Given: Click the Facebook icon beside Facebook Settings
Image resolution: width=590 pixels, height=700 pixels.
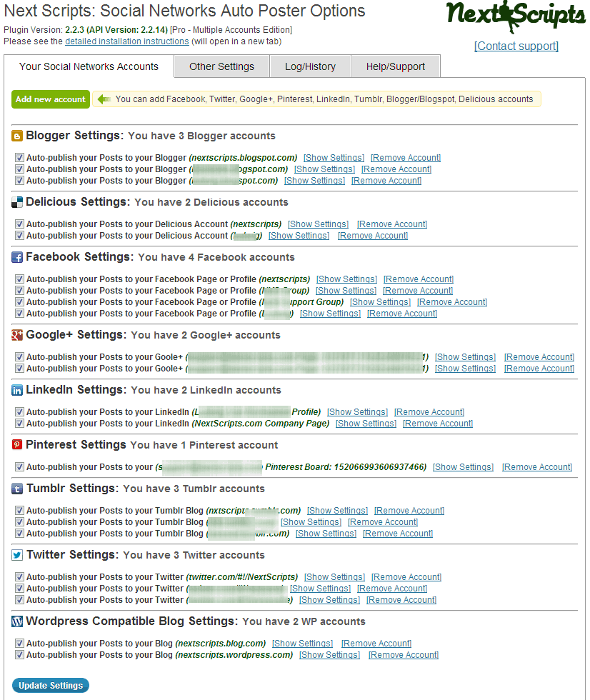Looking at the screenshot, I should click(x=17, y=258).
